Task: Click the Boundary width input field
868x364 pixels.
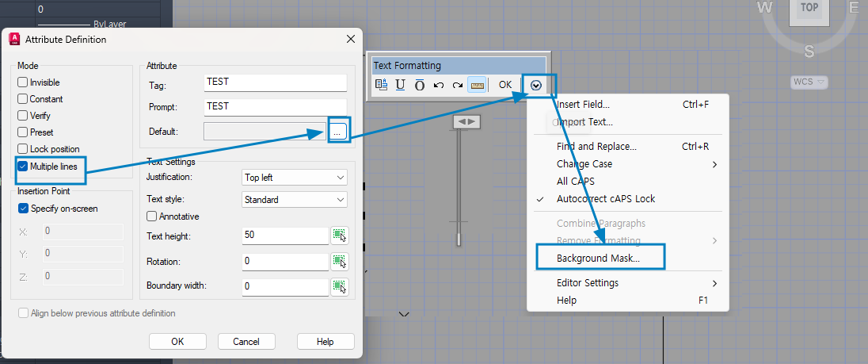Action: click(x=286, y=286)
